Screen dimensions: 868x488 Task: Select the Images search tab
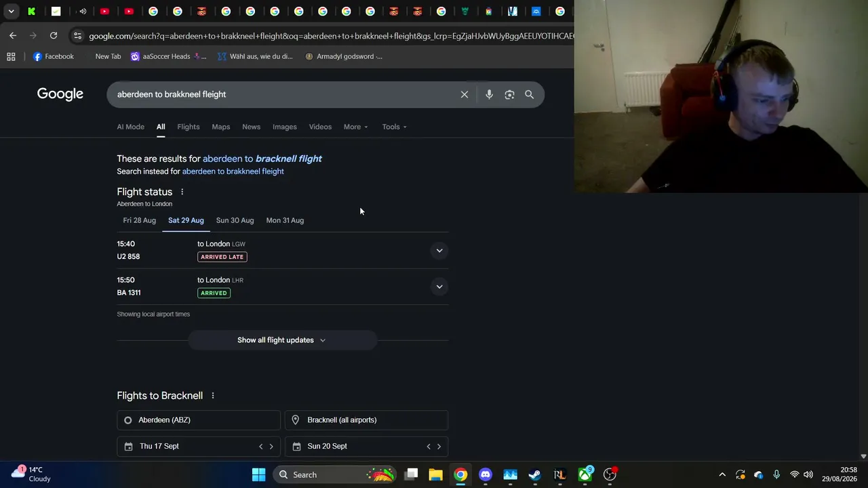pyautogui.click(x=285, y=127)
